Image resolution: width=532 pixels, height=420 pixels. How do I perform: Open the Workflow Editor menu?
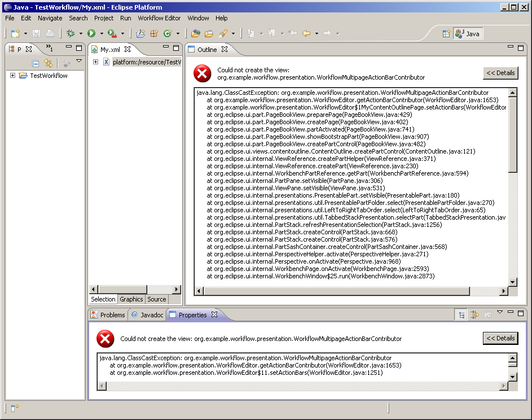[159, 18]
